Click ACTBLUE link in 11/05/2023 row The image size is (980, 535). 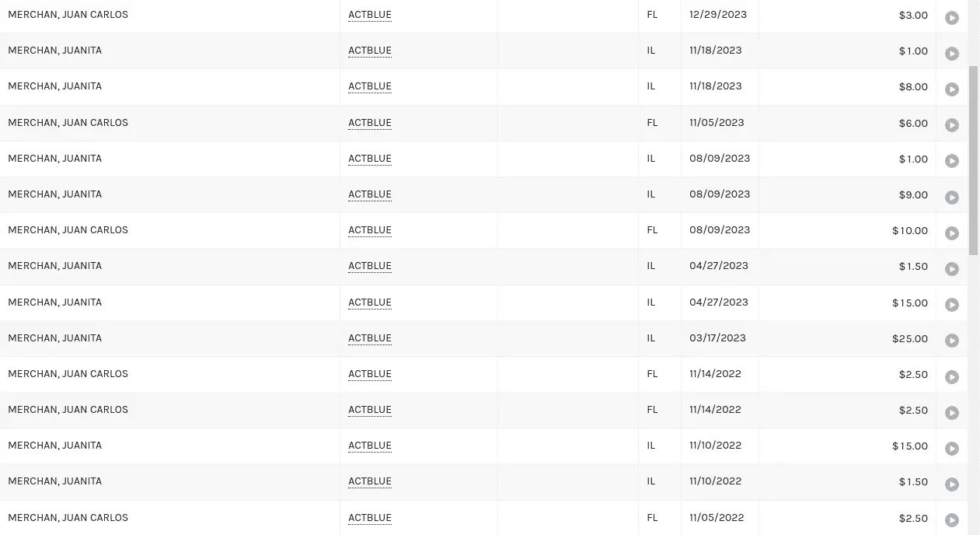coord(370,123)
